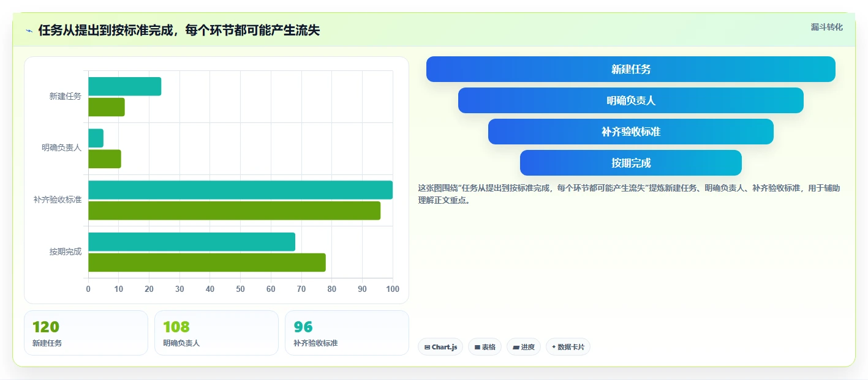The height and width of the screenshot is (380, 868).
Task: Click the 补齐验收标准 chart axis label
Action: [x=58, y=200]
